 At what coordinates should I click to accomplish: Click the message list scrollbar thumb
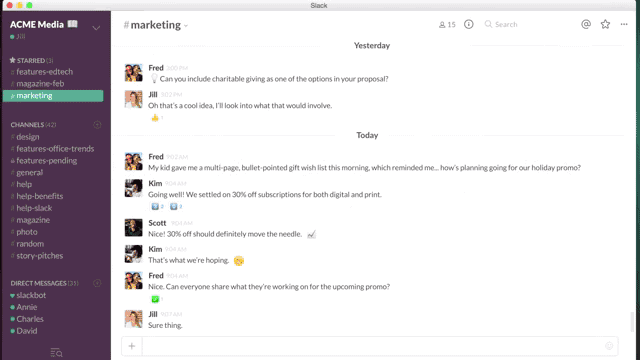point(633,322)
